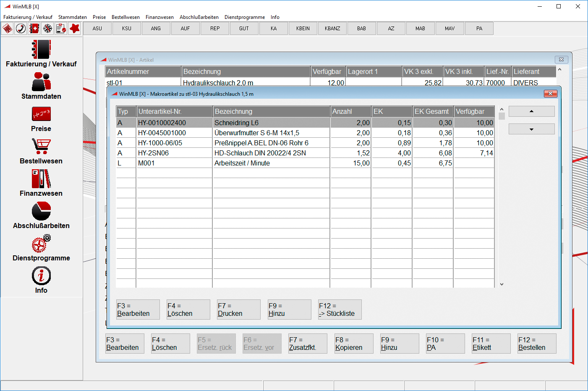Click F11 Etikett button
The image size is (588, 391).
tap(491, 344)
